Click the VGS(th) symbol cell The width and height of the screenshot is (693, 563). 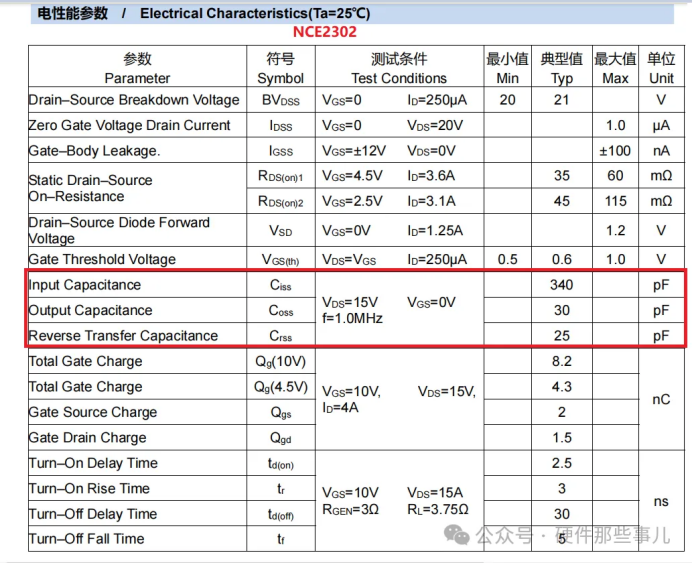coord(281,260)
